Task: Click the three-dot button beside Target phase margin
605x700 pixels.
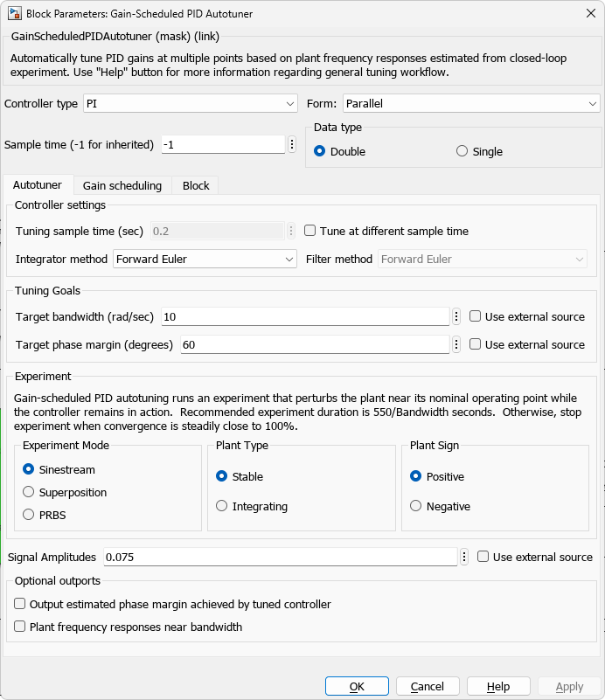Action: pyautogui.click(x=456, y=344)
